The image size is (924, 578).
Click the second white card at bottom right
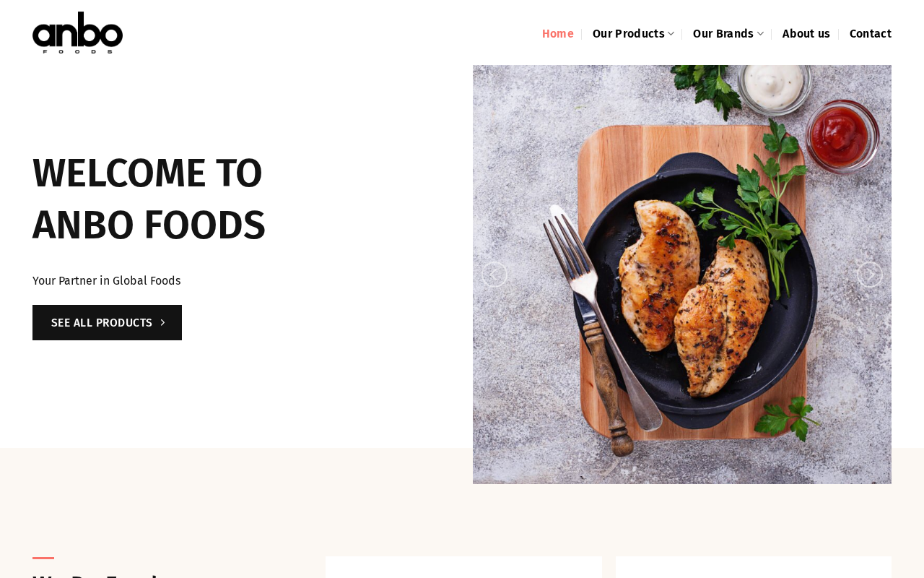(754, 567)
